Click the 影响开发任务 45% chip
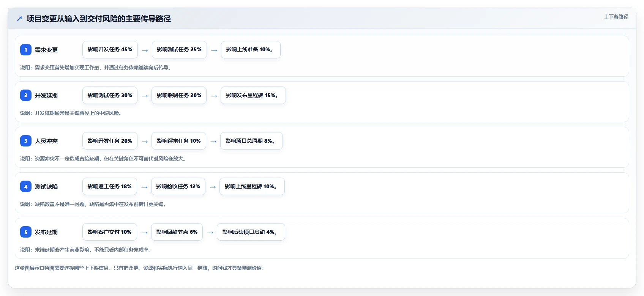 coord(110,50)
